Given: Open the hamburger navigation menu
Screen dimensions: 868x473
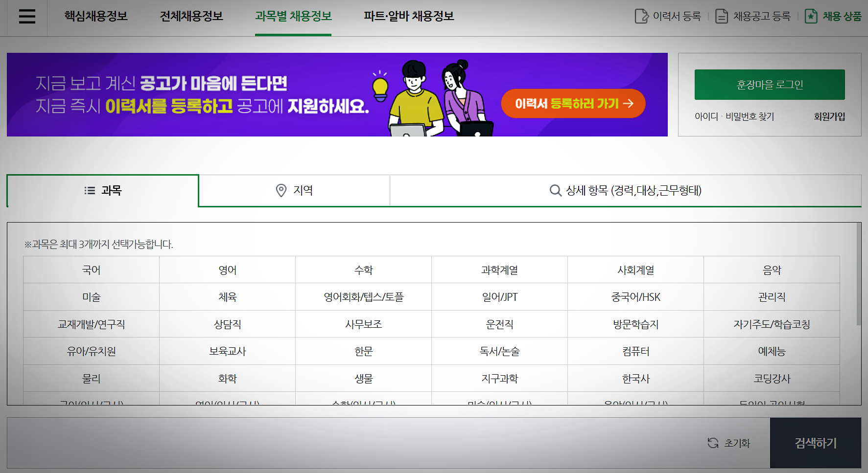Looking at the screenshot, I should click(26, 17).
